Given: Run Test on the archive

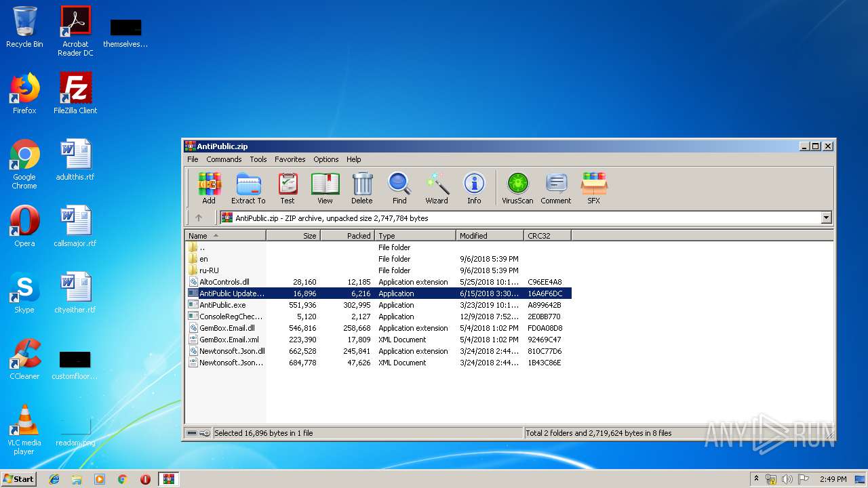Looking at the screenshot, I should coord(288,188).
